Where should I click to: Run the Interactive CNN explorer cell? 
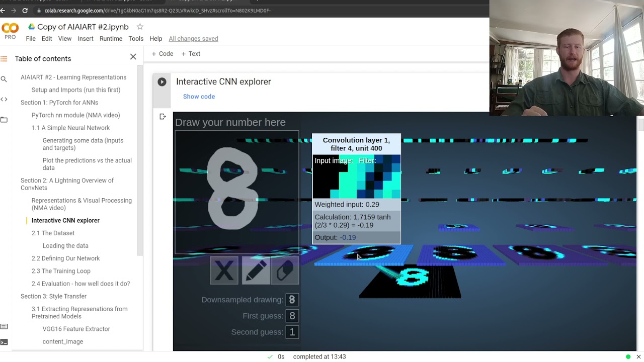pyautogui.click(x=162, y=82)
